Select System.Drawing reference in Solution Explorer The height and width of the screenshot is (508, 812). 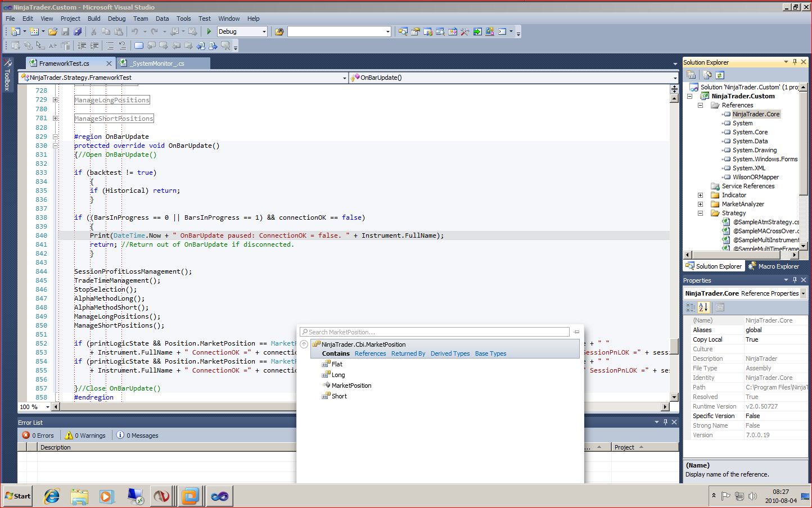pyautogui.click(x=755, y=150)
